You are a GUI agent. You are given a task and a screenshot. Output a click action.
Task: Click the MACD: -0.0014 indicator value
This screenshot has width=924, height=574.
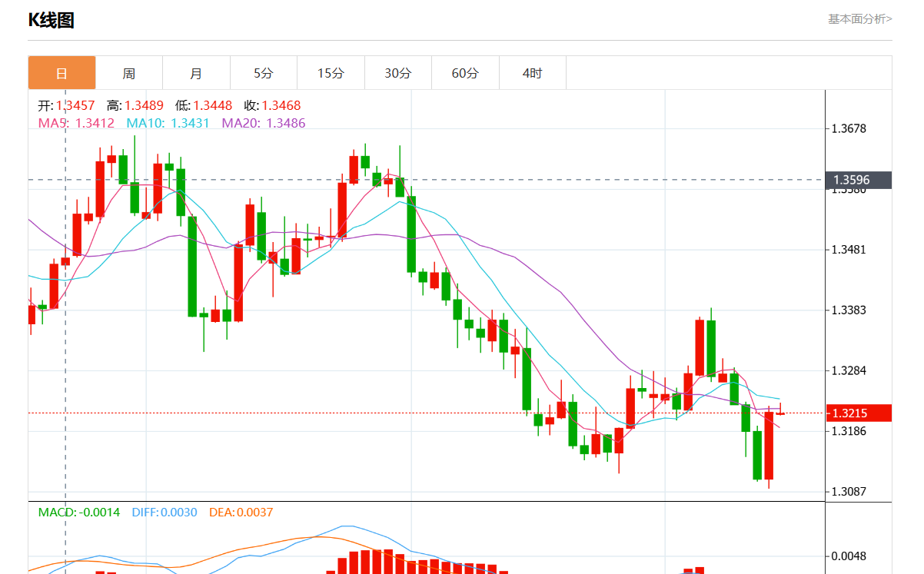pos(79,513)
